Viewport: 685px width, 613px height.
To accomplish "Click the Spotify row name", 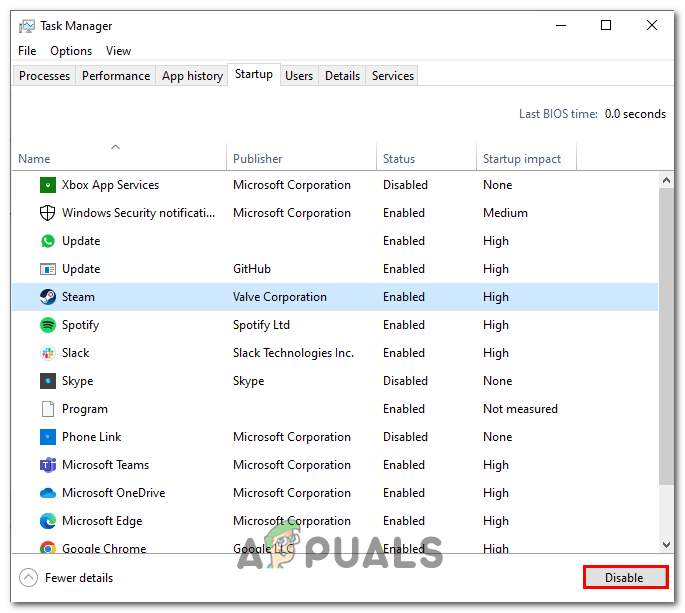I will click(80, 325).
